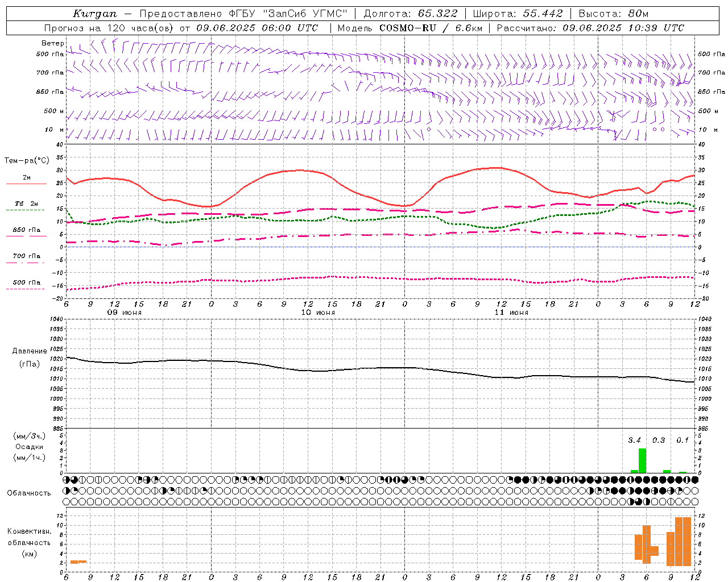The height and width of the screenshot is (582, 728).
Task: Click the convective panel title "Конвективн."
Action: click(30, 531)
